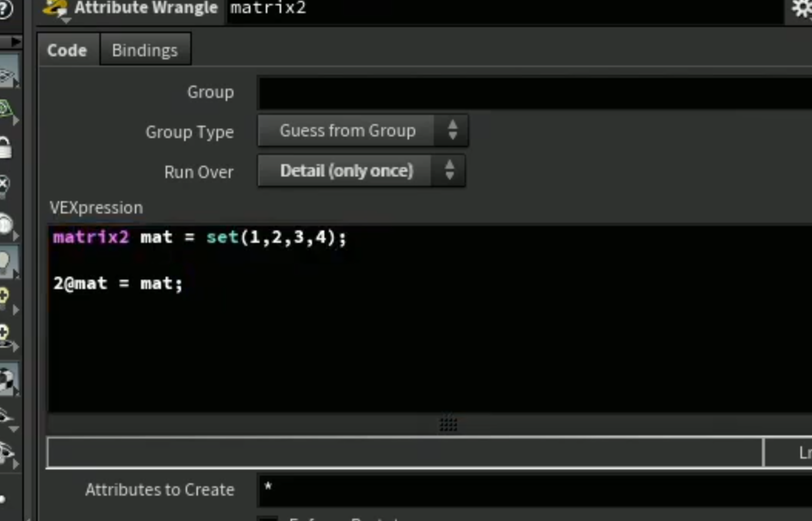Viewport: 812px width, 521px height.
Task: Click the Attributes to Create field
Action: pos(535,490)
